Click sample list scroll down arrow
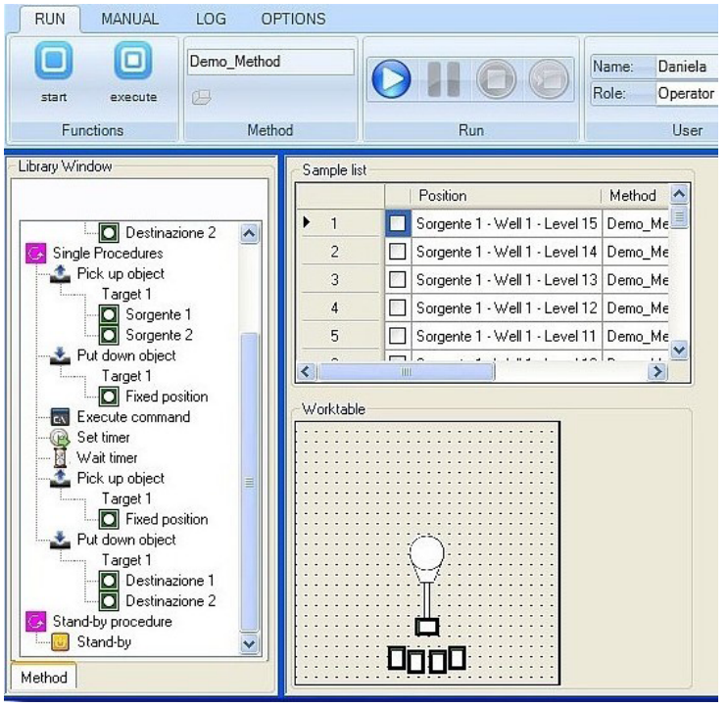The height and width of the screenshot is (707, 728). tap(679, 350)
